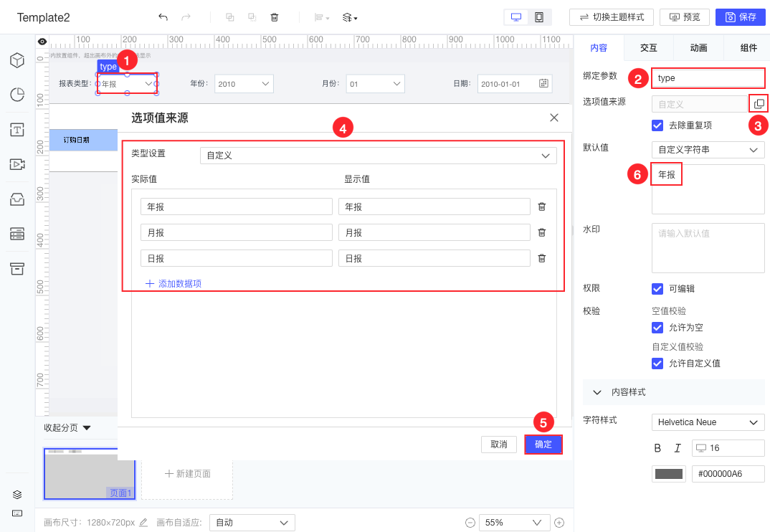The image size is (770, 532).
Task: Switch to 交互 tab
Action: tap(648, 47)
